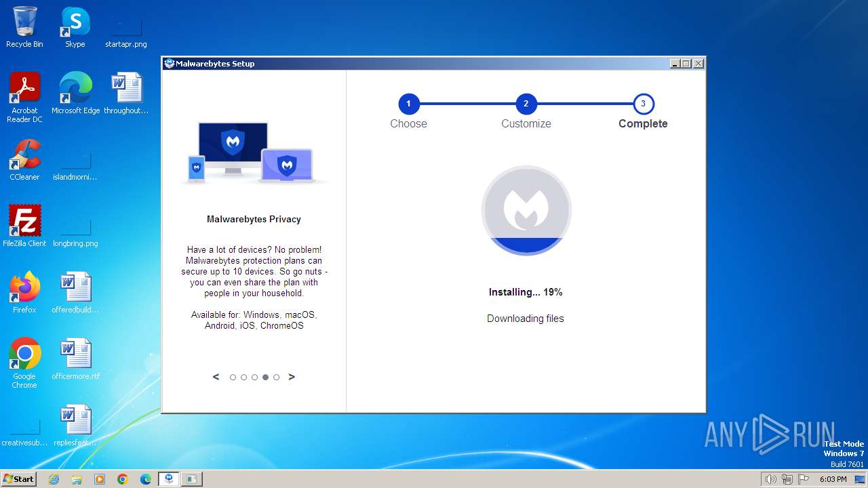868x488 pixels.
Task: Open the Recycle Bin desktop icon
Action: point(24,27)
